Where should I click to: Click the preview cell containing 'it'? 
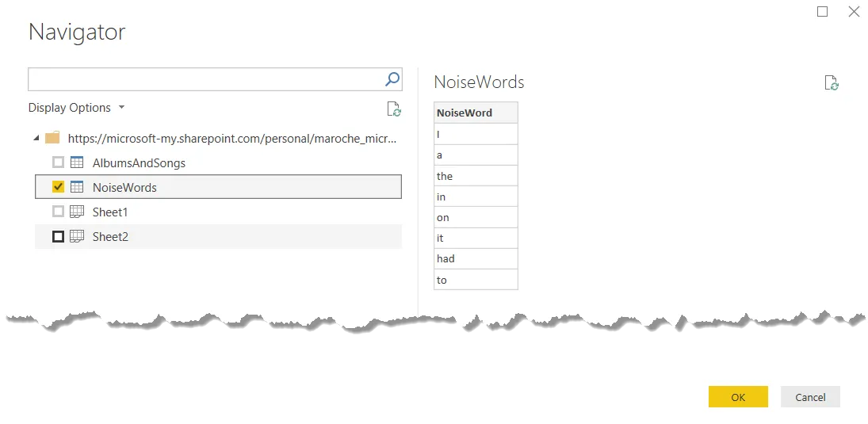pos(476,238)
